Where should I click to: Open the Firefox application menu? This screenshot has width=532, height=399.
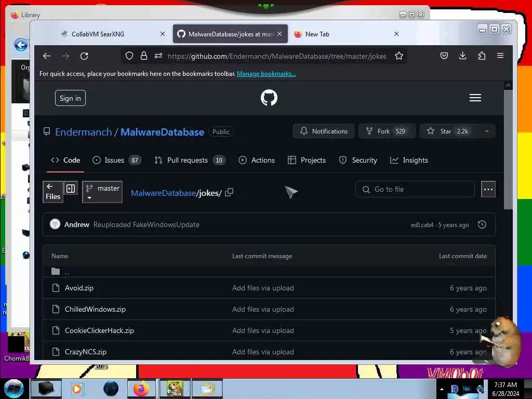coord(500,56)
